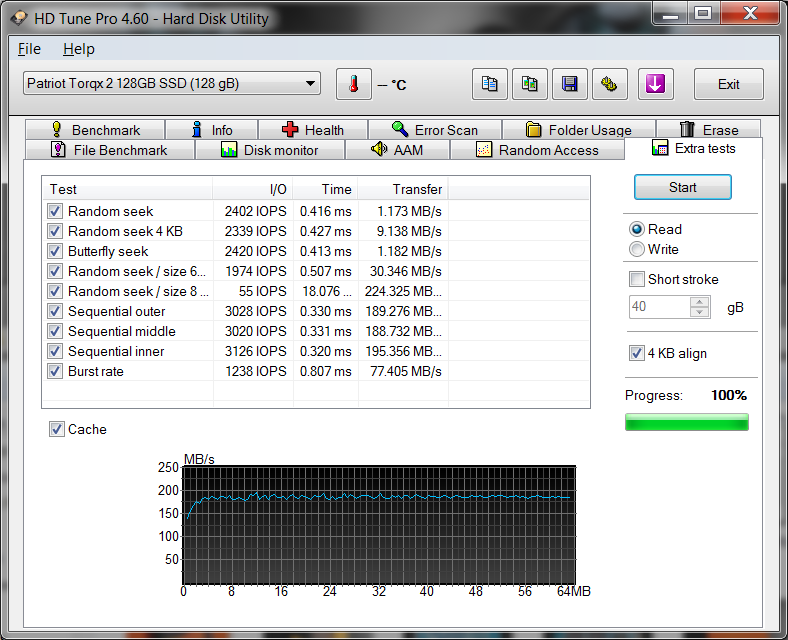Open the Health tab with red cross

(312, 130)
